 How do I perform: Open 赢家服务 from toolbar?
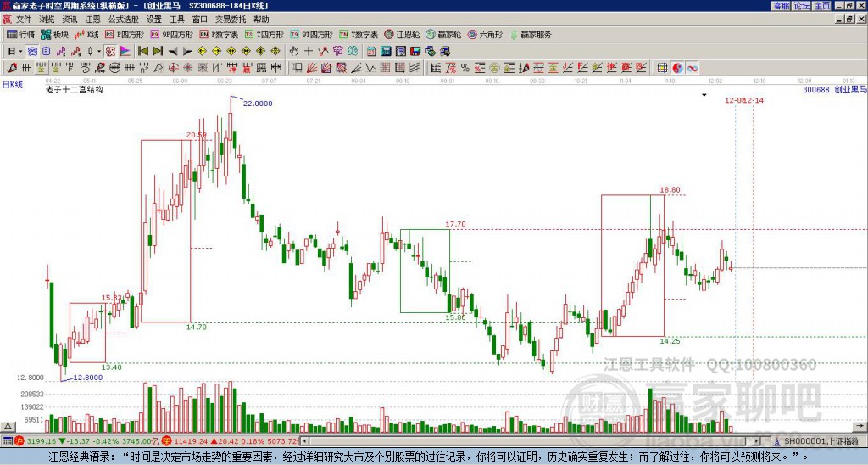531,34
